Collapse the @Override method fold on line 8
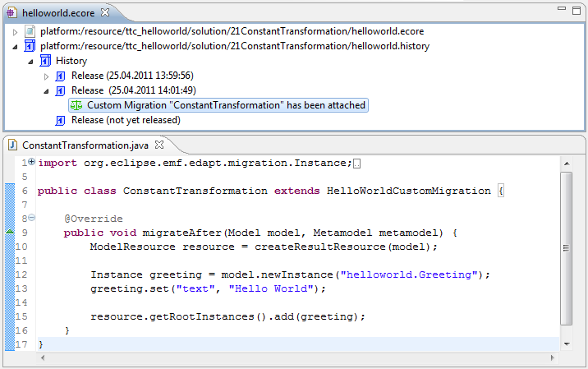 pos(32,217)
